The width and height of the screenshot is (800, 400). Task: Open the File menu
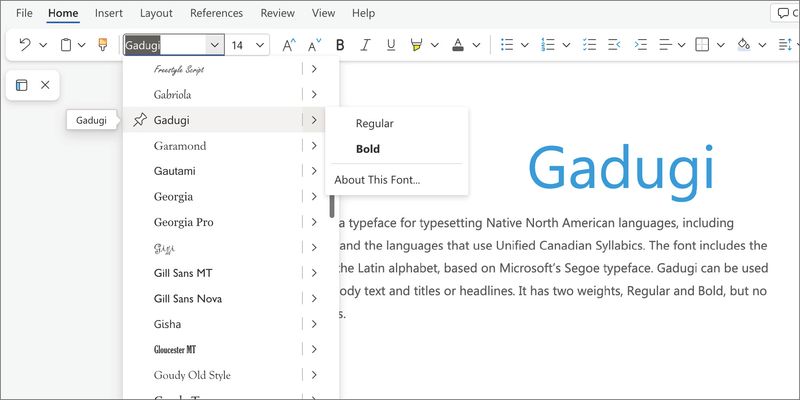[x=24, y=13]
